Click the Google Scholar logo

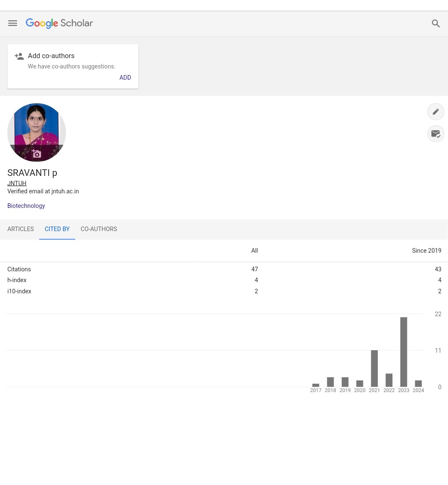(59, 23)
